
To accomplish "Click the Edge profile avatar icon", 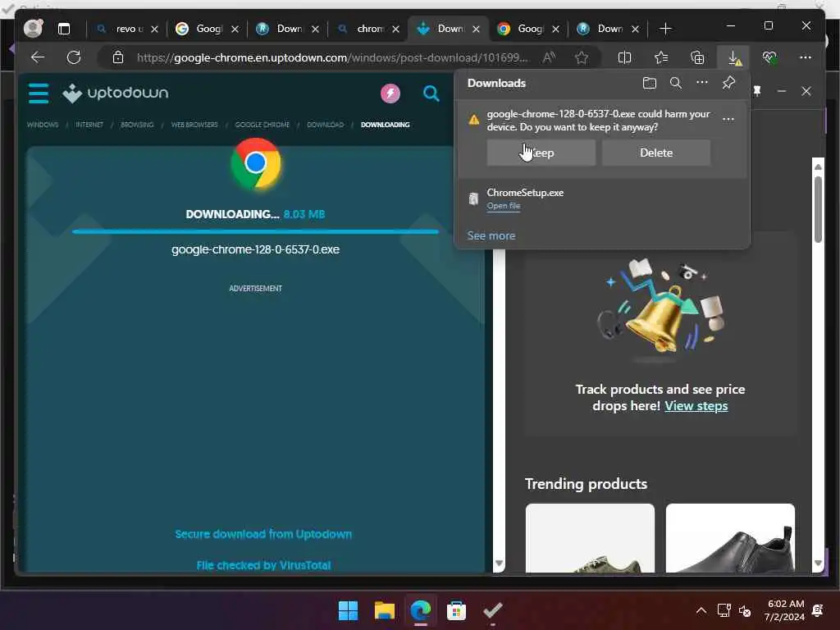I will point(33,28).
